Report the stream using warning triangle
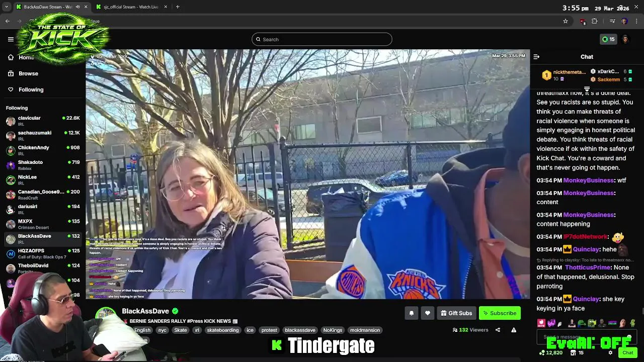The height and width of the screenshot is (362, 644). [x=514, y=330]
